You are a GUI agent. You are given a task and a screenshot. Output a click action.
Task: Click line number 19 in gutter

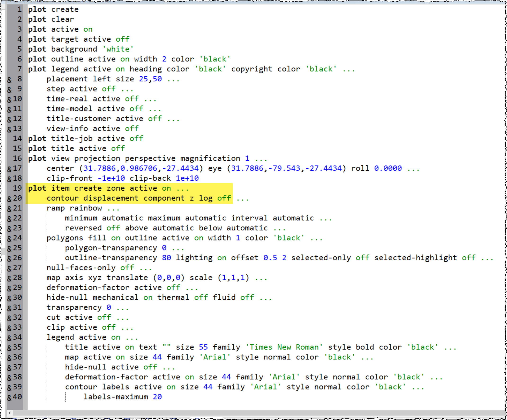[x=17, y=188]
